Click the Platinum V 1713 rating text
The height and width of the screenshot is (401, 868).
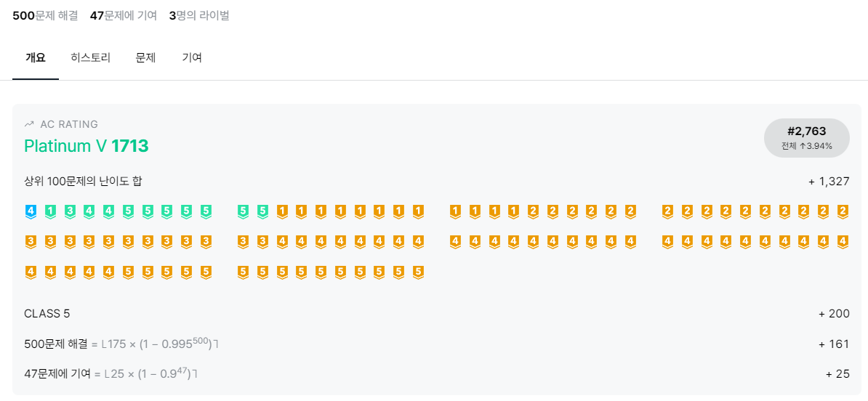click(x=87, y=146)
